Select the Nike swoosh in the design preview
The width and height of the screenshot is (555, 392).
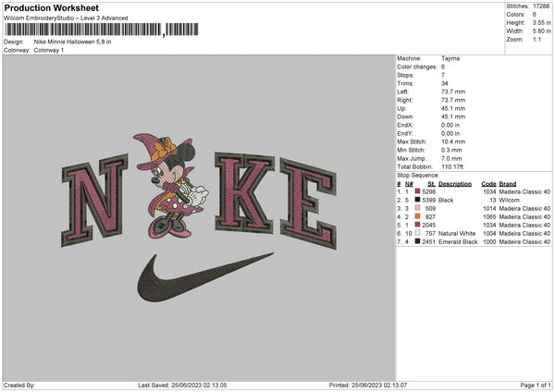point(205,277)
